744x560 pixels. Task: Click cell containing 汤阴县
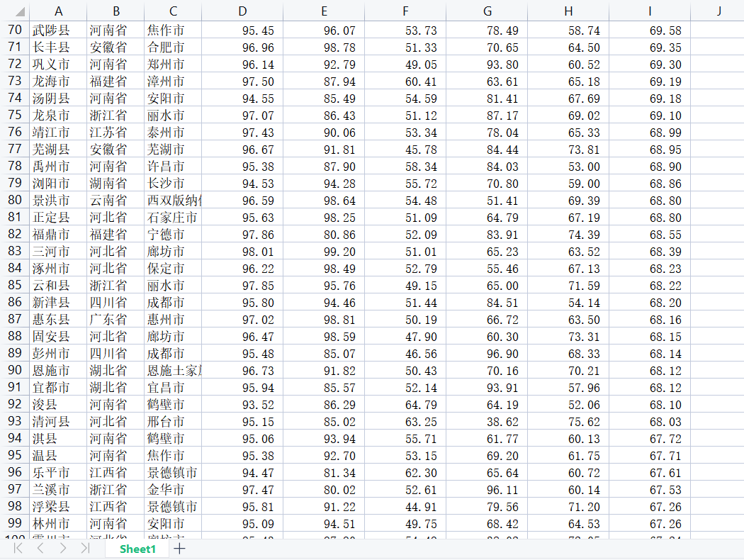(58, 99)
